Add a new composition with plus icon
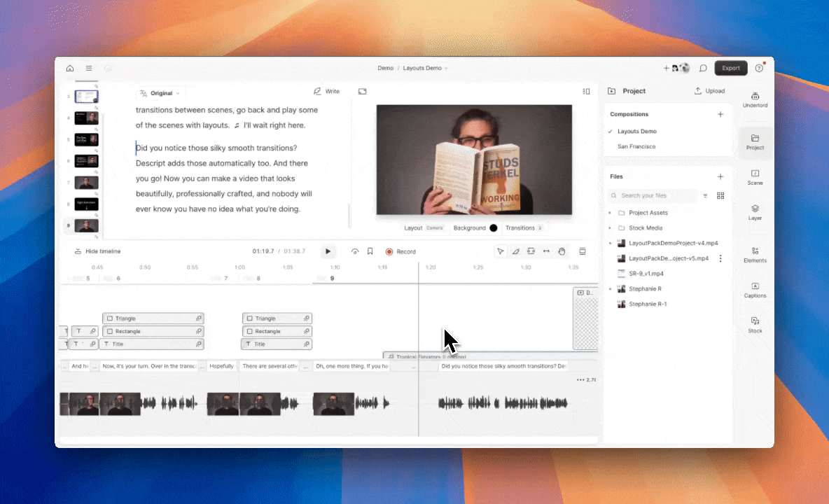Image resolution: width=829 pixels, height=504 pixels. click(x=720, y=114)
